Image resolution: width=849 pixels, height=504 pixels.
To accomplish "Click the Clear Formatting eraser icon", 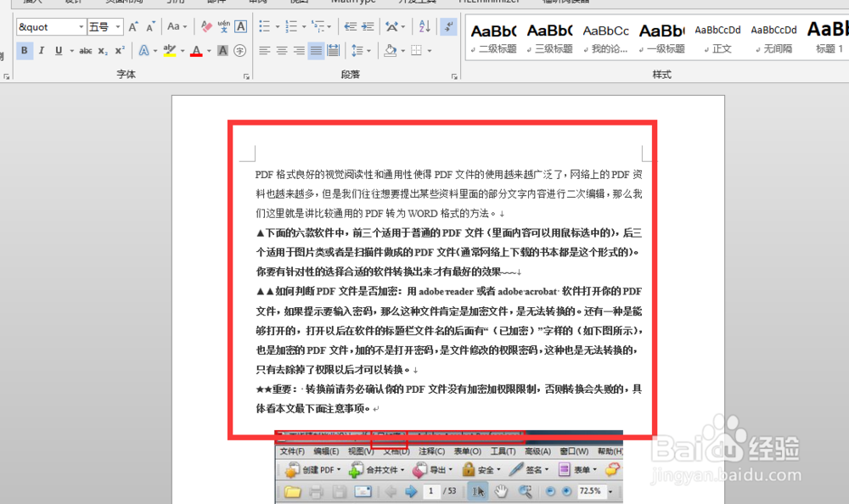I will (x=206, y=26).
